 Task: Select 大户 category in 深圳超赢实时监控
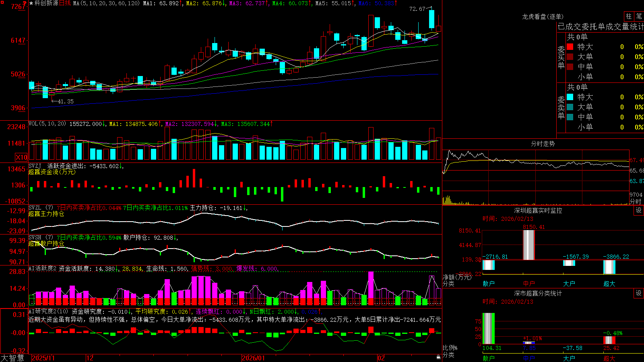point(569,284)
